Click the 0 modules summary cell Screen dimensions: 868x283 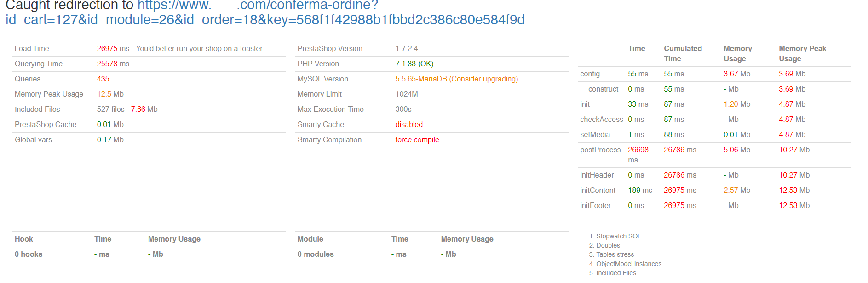click(x=315, y=254)
